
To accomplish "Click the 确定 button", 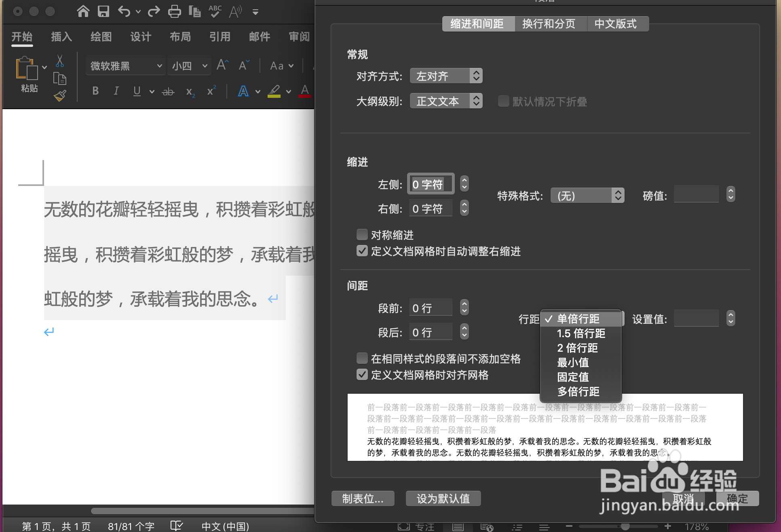I will pos(737,498).
